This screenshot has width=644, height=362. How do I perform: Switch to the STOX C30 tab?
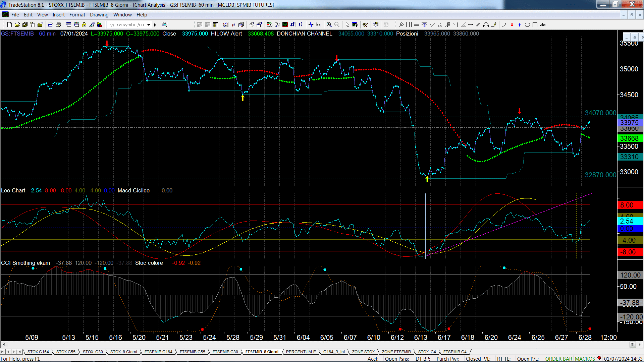[x=93, y=352]
